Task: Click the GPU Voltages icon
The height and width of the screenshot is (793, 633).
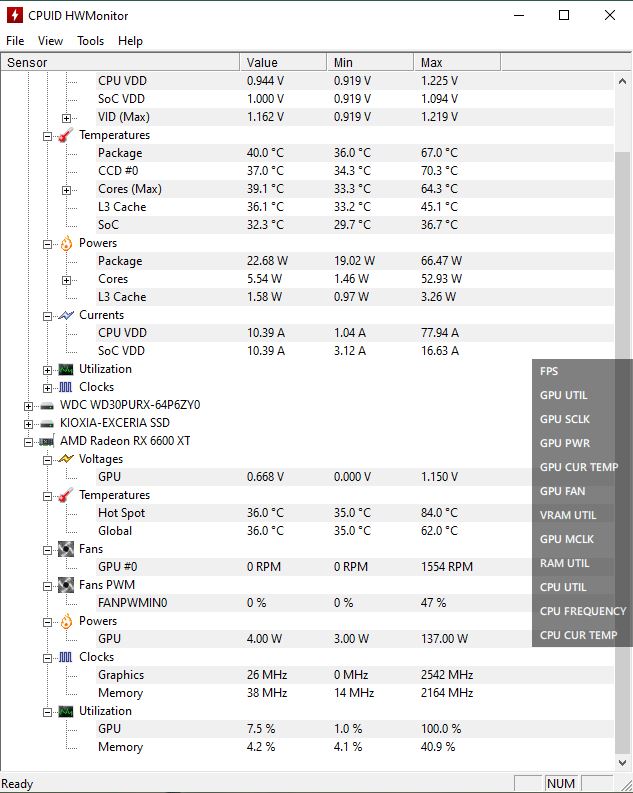Action: (65, 459)
